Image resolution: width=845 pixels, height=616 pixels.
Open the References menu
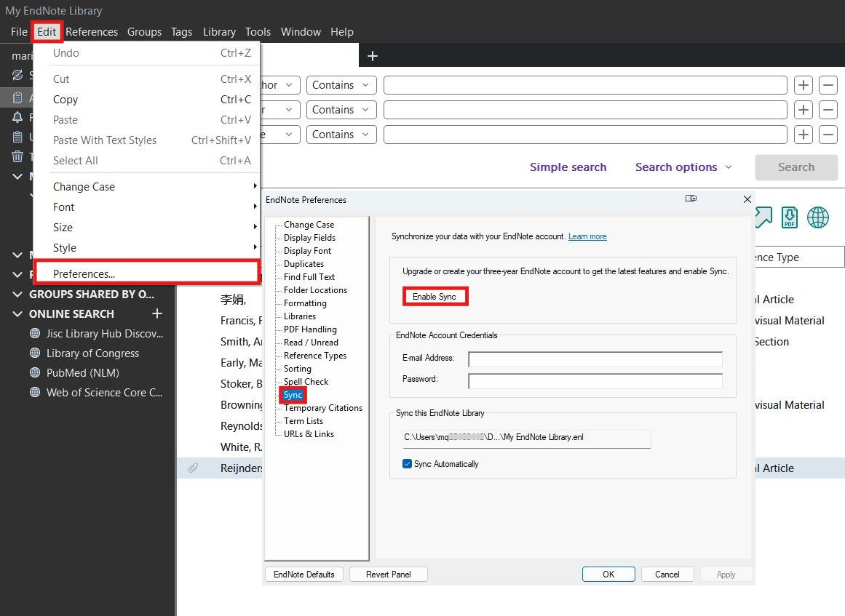click(92, 32)
